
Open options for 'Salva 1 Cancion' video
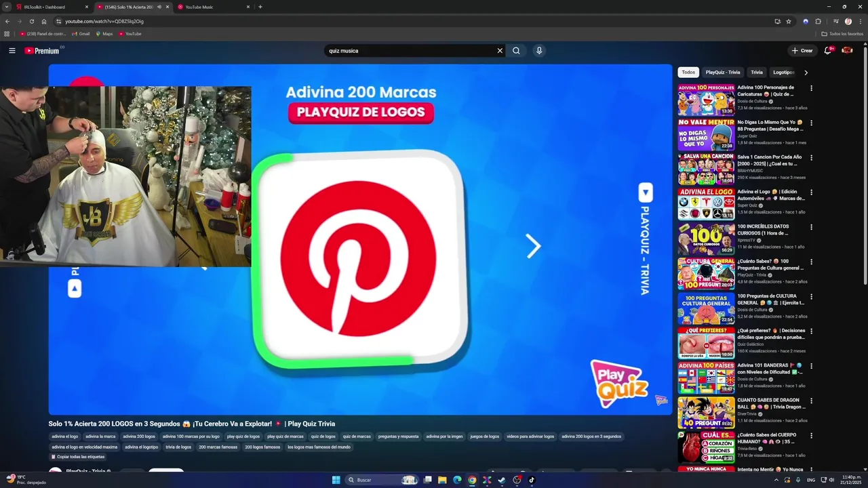pyautogui.click(x=811, y=157)
